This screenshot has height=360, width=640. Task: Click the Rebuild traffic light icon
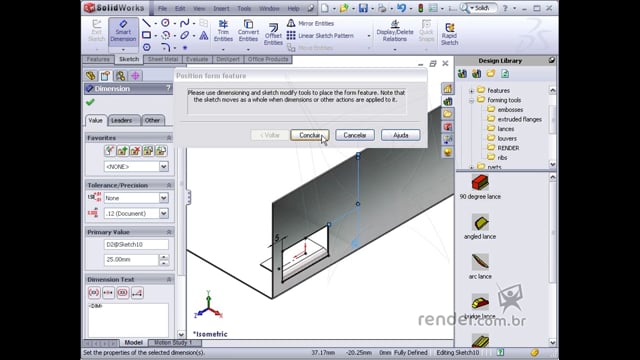point(420,8)
